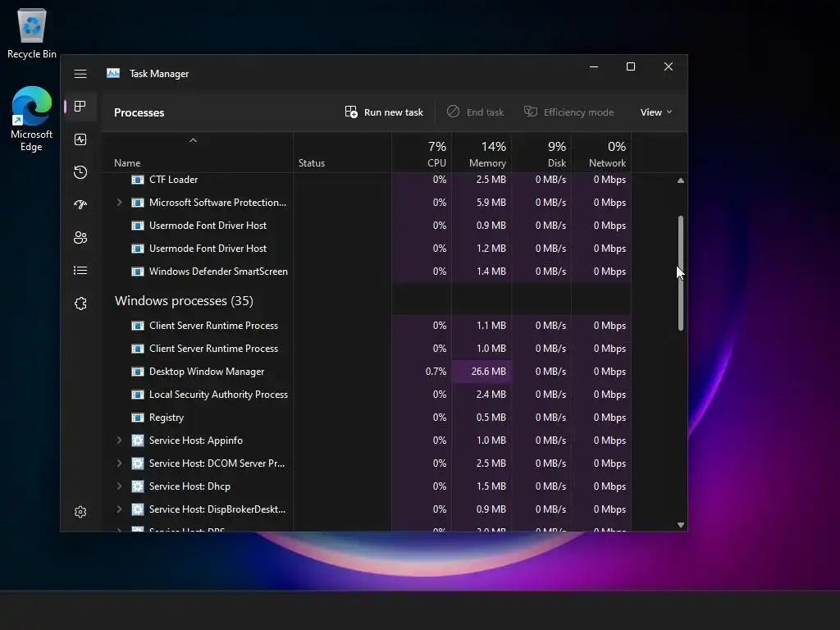
Task: Select the Desktop Window Manager row
Action: tap(367, 372)
